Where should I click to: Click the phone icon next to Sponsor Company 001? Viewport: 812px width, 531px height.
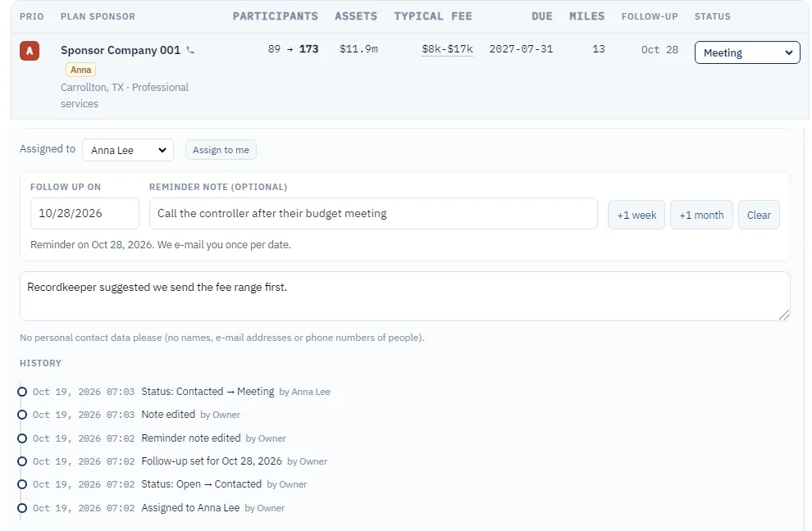pyautogui.click(x=190, y=50)
